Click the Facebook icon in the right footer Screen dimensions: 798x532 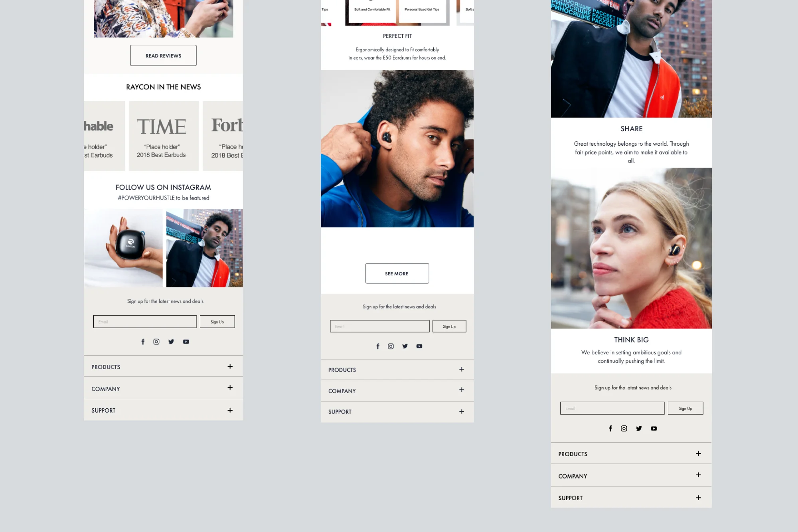coord(610,428)
